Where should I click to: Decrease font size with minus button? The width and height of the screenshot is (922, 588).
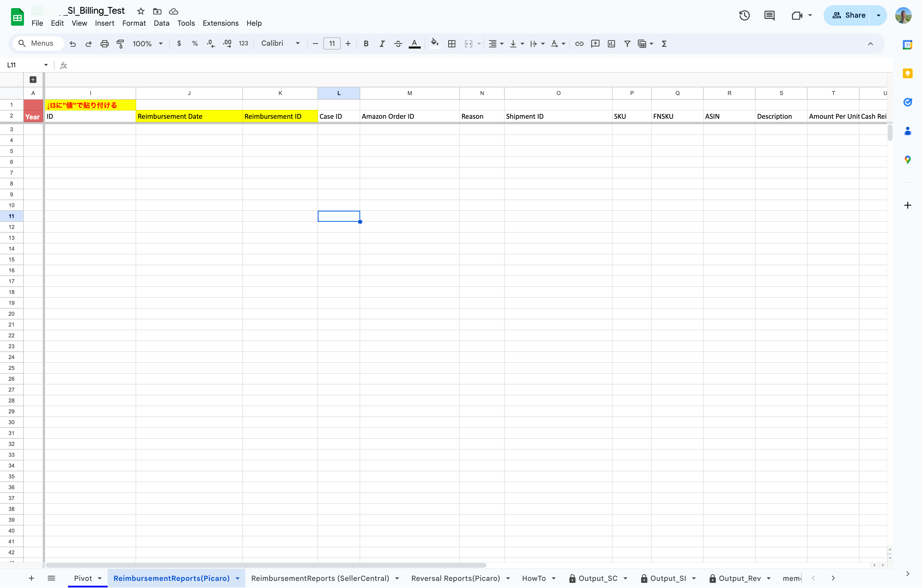click(315, 44)
